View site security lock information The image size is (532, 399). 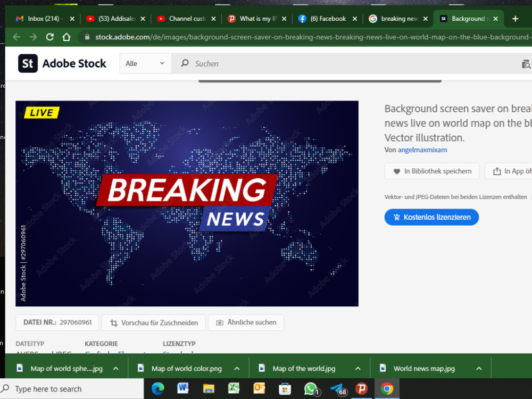tap(87, 37)
